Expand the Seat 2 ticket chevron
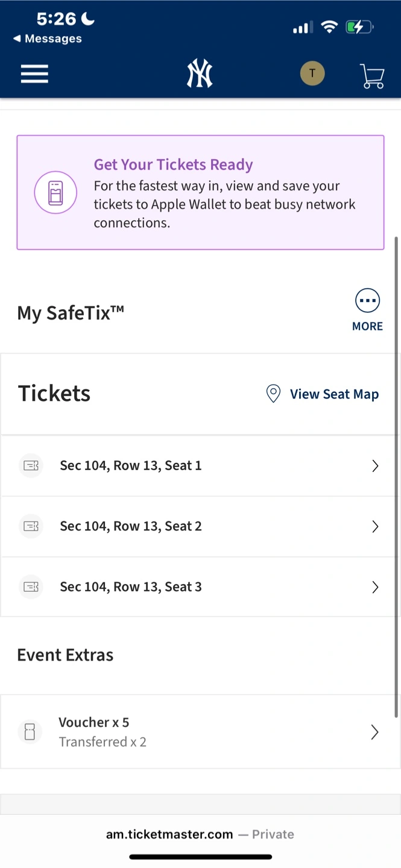Viewport: 401px width, 868px height. coord(375,526)
